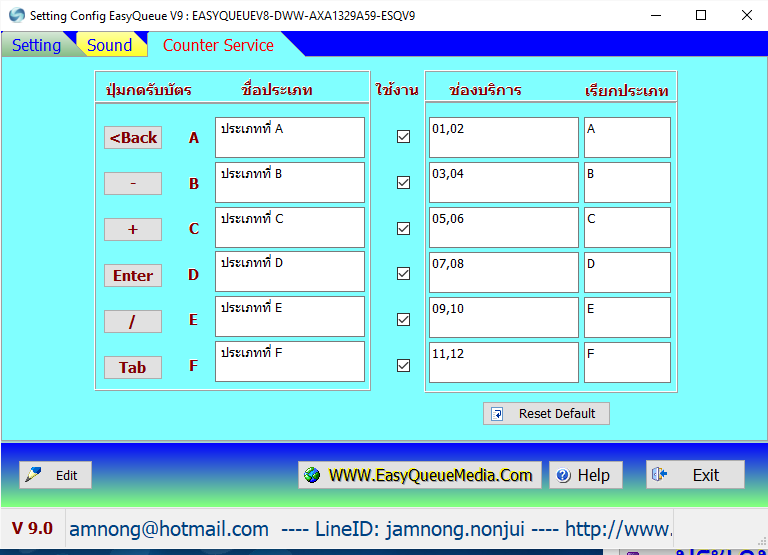Viewport: 768px width, 555px height.
Task: Uncheck the enable checkbox for row A
Action: 403,137
